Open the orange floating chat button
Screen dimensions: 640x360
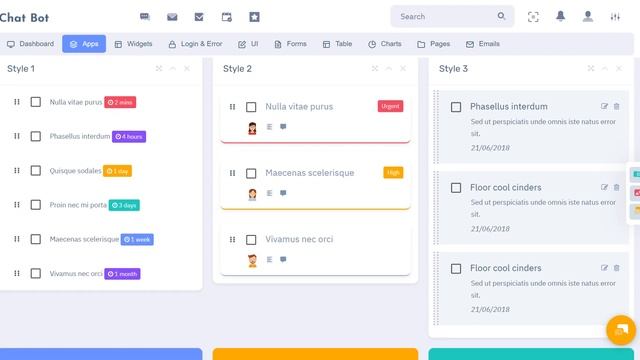tap(621, 330)
